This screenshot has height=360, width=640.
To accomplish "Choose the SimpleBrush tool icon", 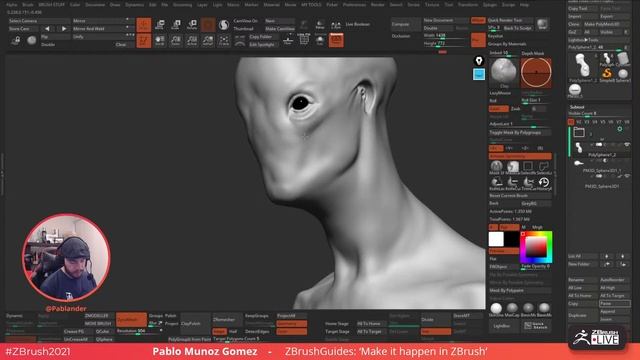I will click(607, 74).
